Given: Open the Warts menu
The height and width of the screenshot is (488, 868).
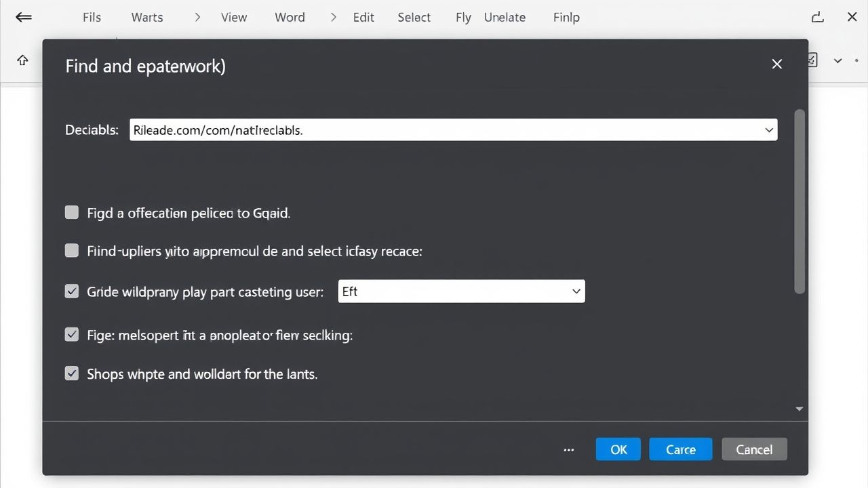Looking at the screenshot, I should (x=147, y=18).
